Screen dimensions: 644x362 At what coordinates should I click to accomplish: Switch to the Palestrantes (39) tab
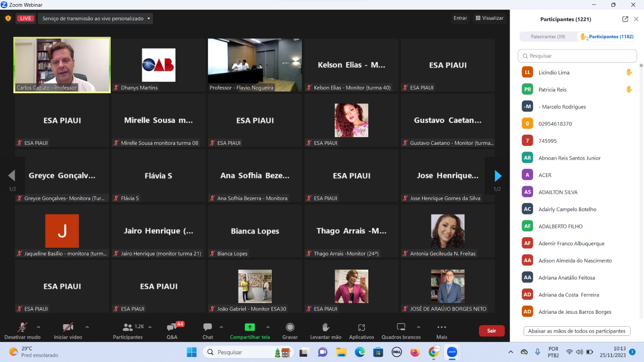tap(548, 37)
